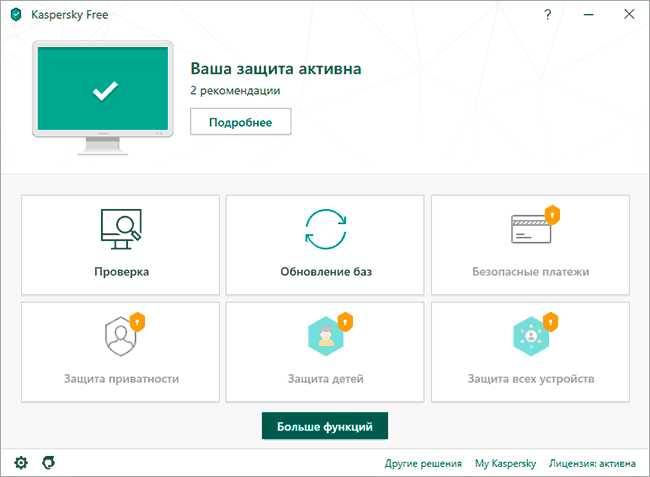Click the Подробнее button
This screenshot has height=477, width=650.
(x=240, y=122)
